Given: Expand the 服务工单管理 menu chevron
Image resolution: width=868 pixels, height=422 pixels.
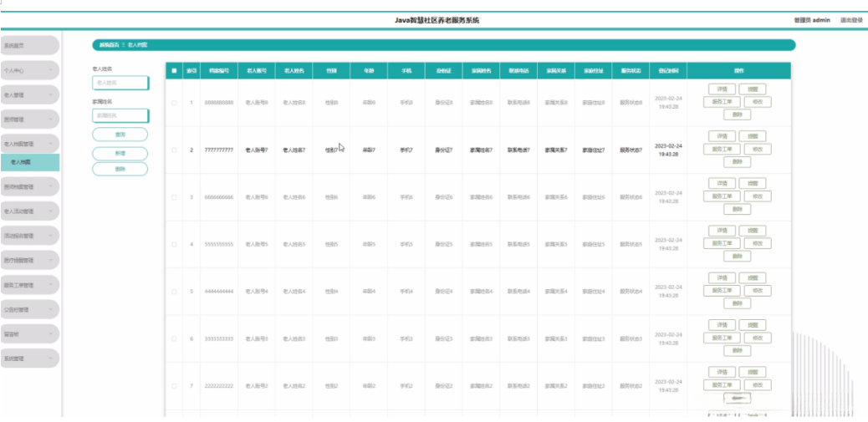Looking at the screenshot, I should 50,286.
